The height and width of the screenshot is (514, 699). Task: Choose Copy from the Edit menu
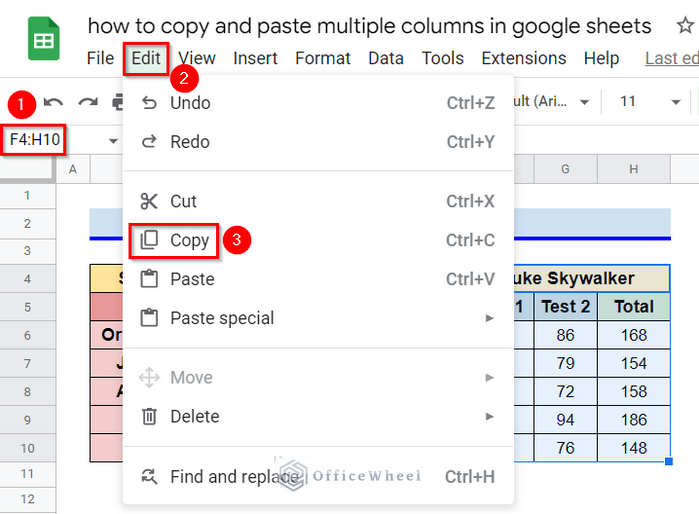[189, 240]
